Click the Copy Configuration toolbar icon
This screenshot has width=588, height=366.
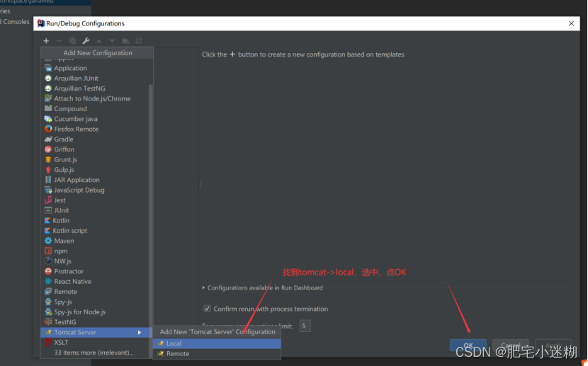click(72, 41)
